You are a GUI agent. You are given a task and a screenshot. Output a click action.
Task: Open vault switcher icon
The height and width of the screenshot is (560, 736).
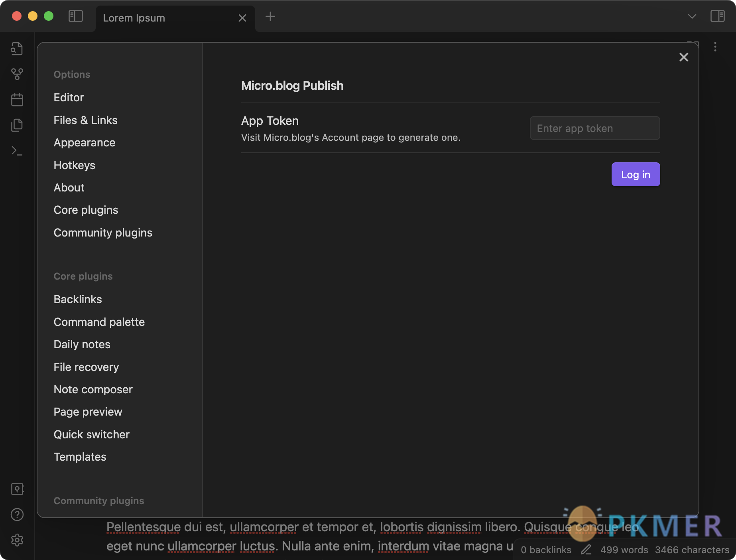(17, 489)
